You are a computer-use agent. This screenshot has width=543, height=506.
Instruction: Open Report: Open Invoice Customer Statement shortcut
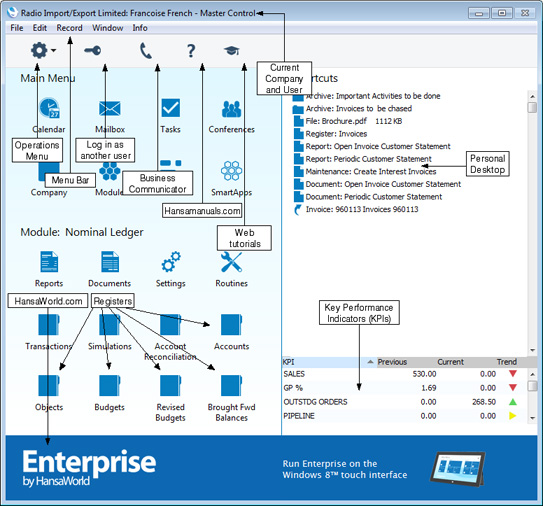point(372,146)
